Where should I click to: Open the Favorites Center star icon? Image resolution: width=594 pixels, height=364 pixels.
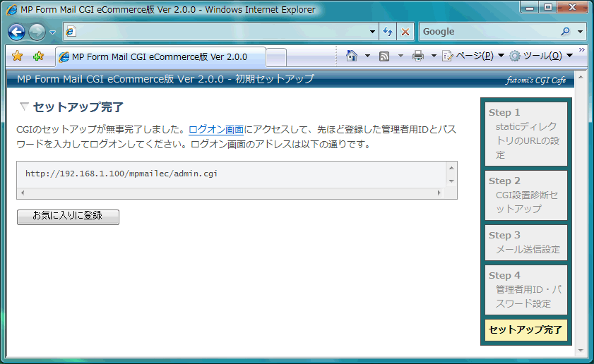click(x=18, y=56)
